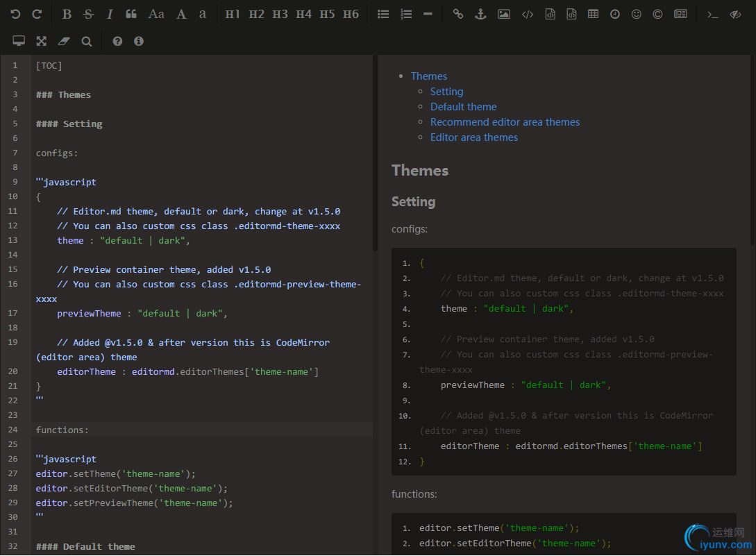Screen dimensions: 756x556
Task: Click the Undo icon in toolbar
Action: point(15,14)
